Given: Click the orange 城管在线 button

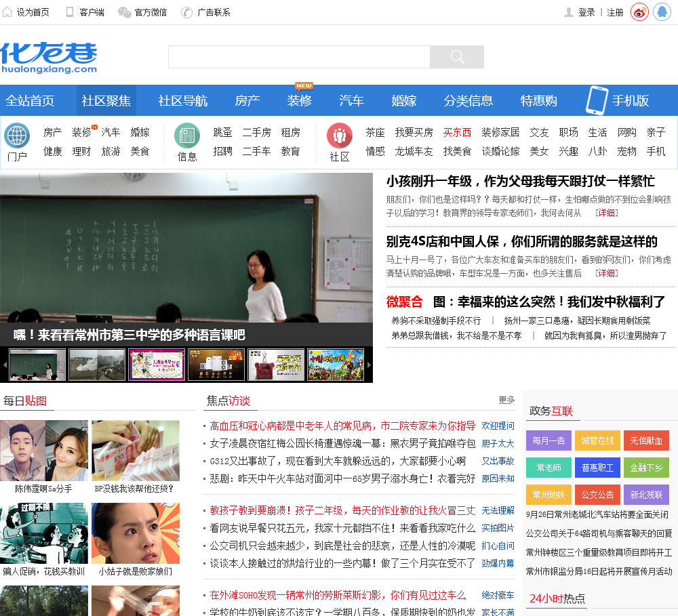Looking at the screenshot, I should coord(597,440).
